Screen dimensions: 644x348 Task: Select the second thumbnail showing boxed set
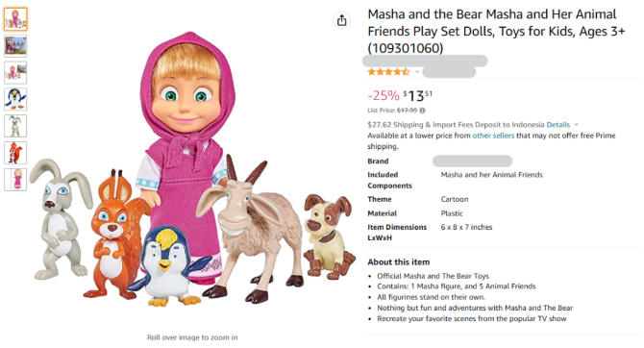tap(15, 45)
